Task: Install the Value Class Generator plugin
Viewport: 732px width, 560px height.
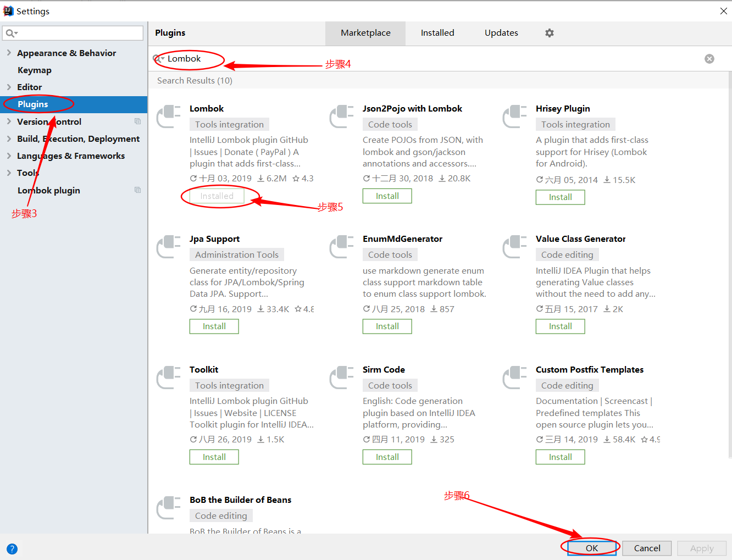Action: tap(561, 326)
